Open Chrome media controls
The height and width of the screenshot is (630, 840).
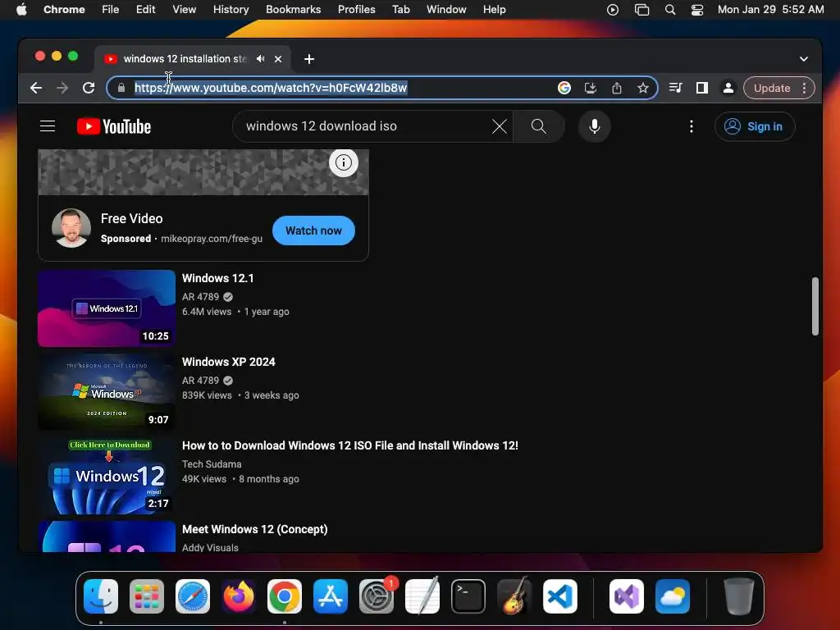676,88
